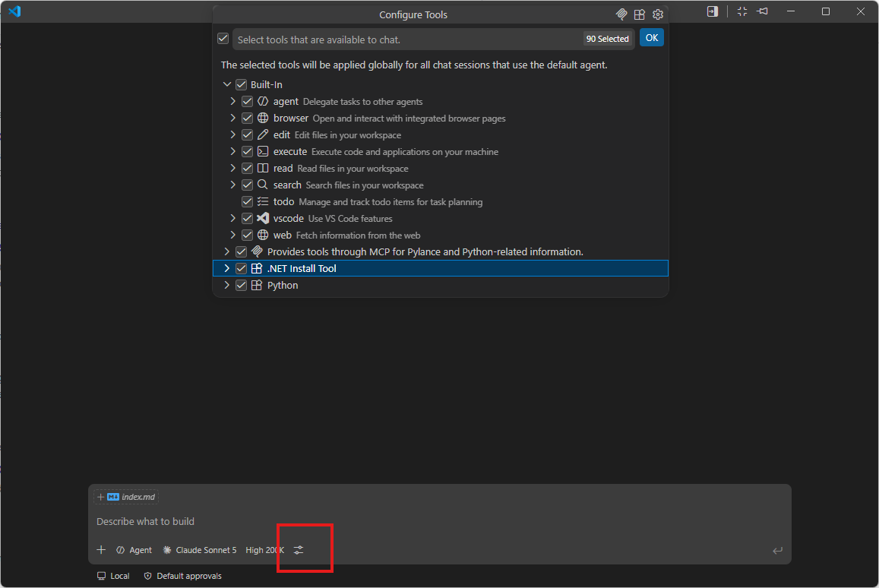
Task: Click extensions icon in Configure Tools header
Action: [x=639, y=14]
